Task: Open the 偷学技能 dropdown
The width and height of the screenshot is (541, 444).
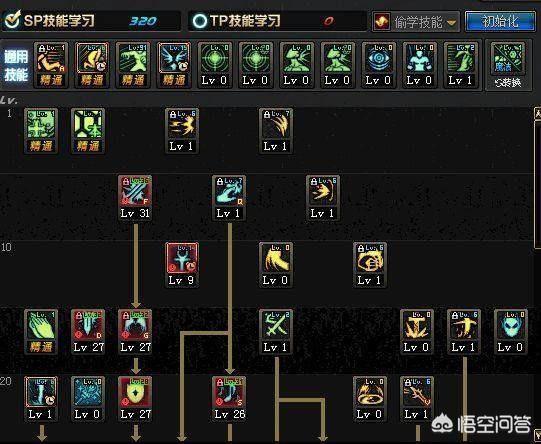Action: coord(416,21)
